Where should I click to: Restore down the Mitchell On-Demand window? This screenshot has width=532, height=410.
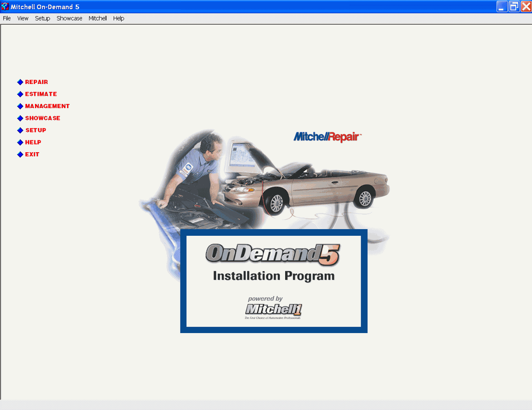pos(514,7)
